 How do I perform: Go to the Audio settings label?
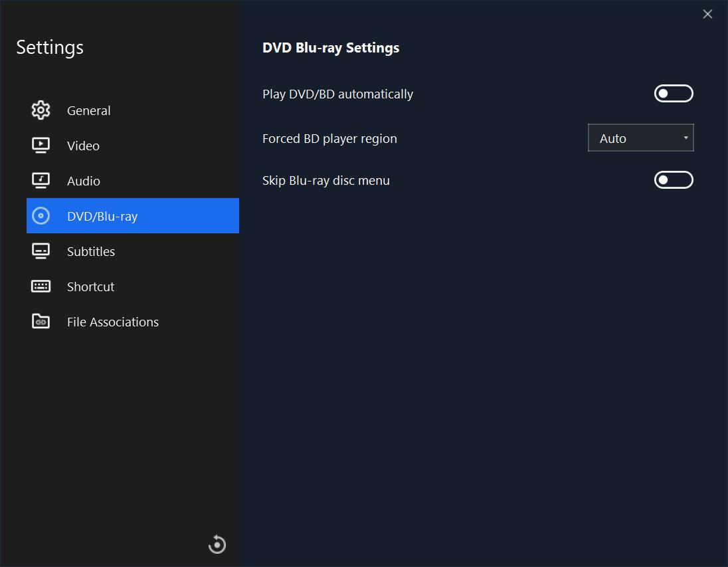pyautogui.click(x=84, y=181)
